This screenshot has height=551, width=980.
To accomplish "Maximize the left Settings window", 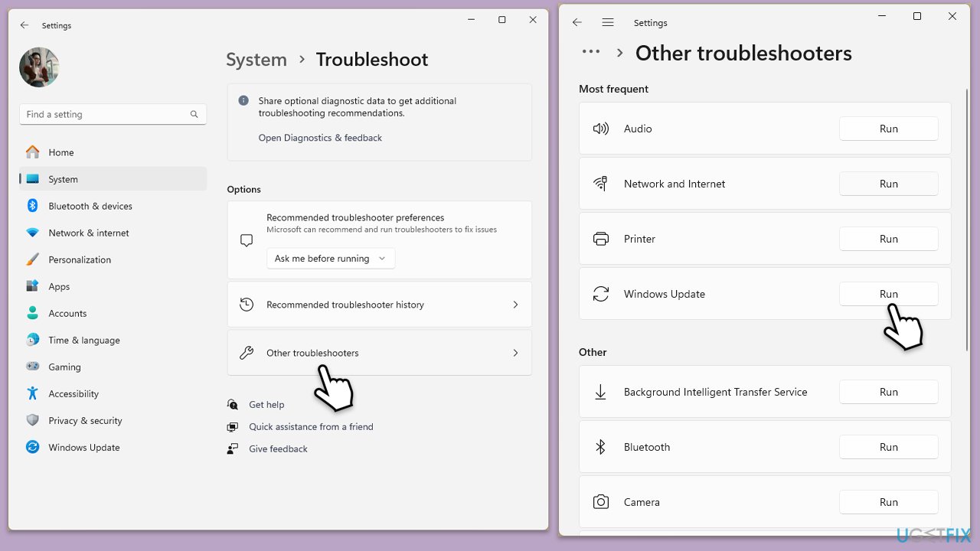I will pyautogui.click(x=502, y=20).
